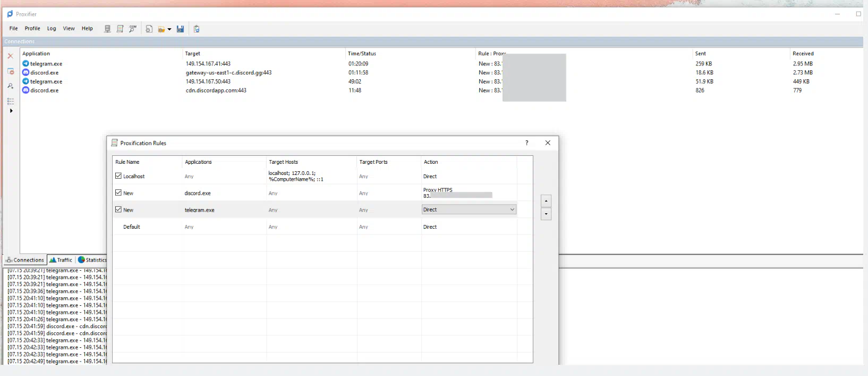Click the Discord icon for cdn.discordapp.com row

25,90
